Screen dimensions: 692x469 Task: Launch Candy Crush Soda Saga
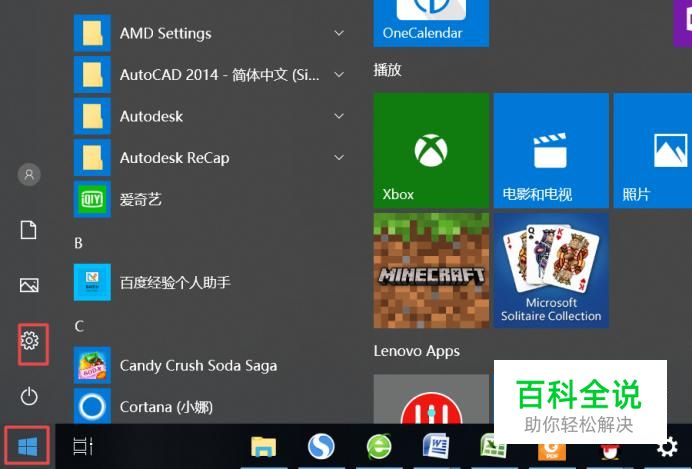coord(210,365)
